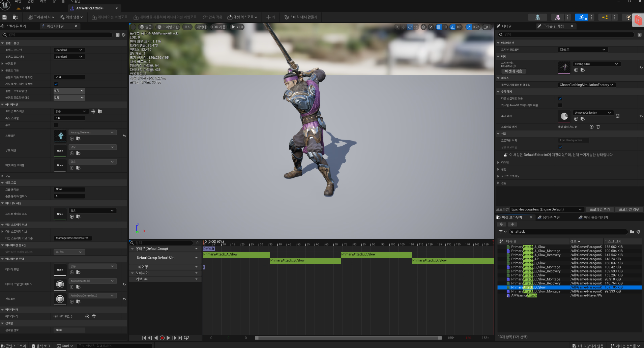This screenshot has height=348, width=644.
Task: Toggle 자동 블렌드 아웃 활성화 checkbox
Action: tap(56, 84)
